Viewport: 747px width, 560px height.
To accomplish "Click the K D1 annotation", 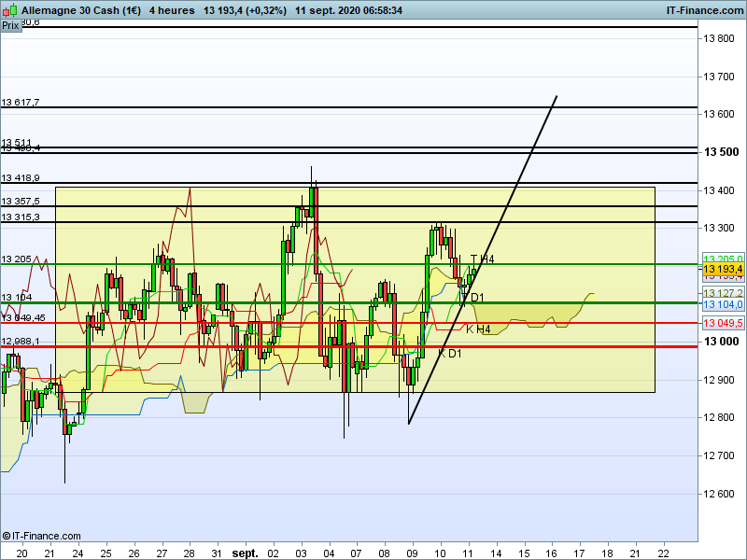I will pos(450,354).
